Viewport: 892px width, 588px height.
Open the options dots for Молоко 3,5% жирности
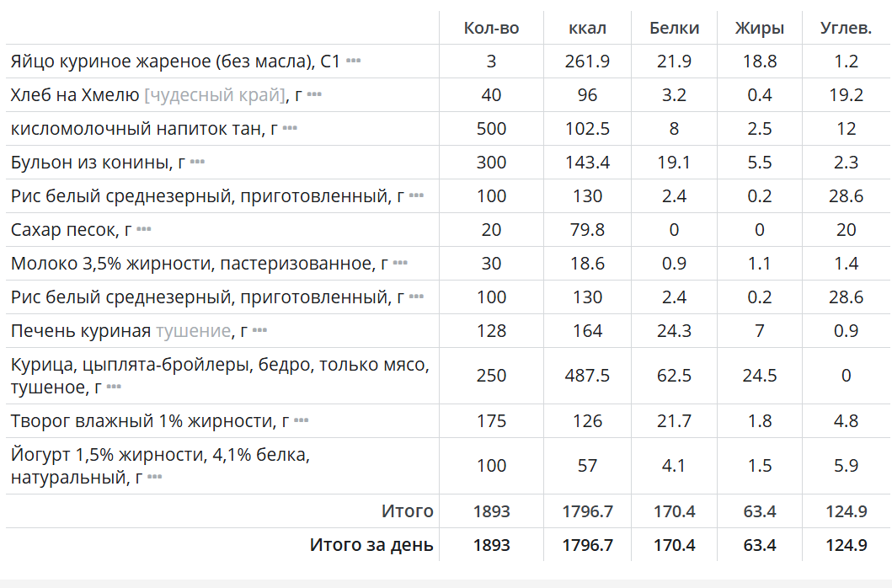tap(400, 263)
